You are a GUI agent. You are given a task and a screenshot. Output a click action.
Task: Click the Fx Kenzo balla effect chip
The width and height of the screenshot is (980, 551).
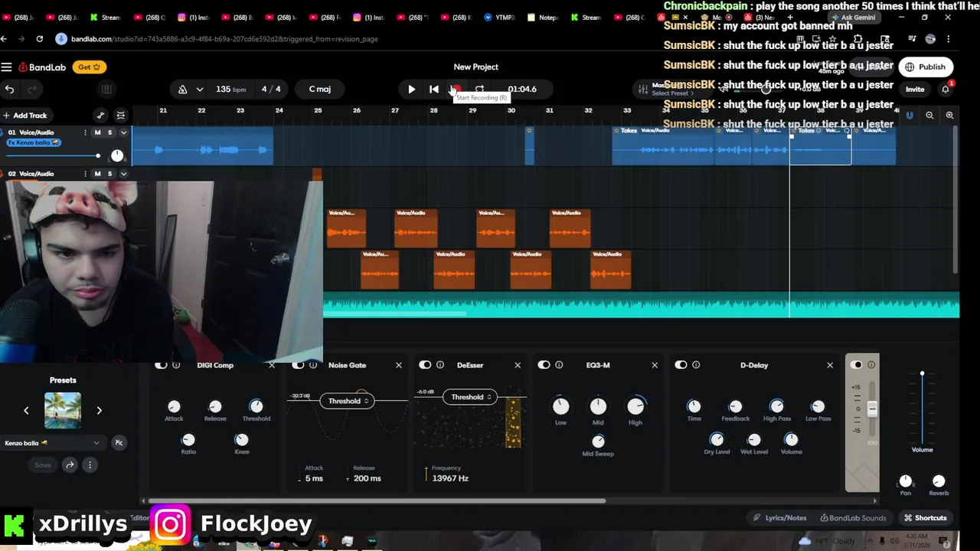(34, 143)
